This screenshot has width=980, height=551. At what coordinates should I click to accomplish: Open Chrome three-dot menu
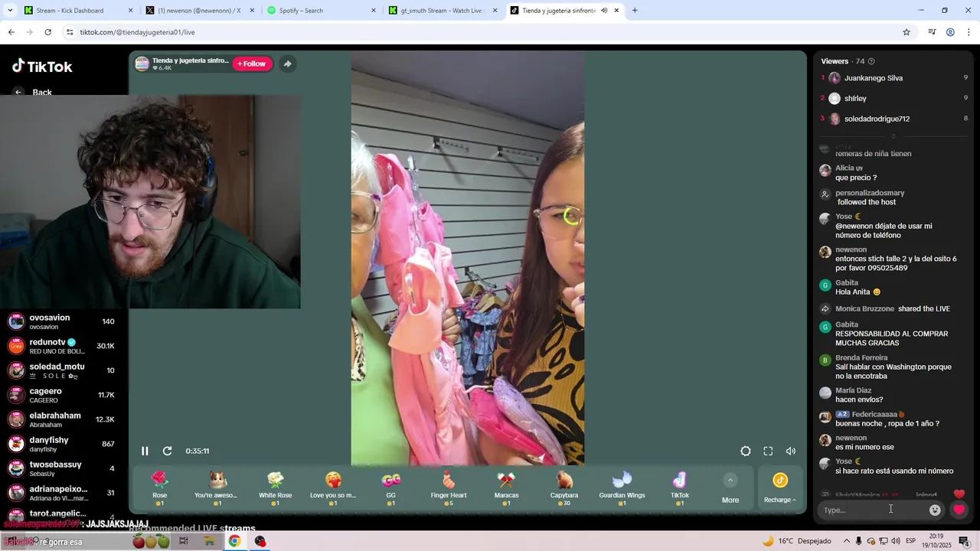click(x=969, y=32)
